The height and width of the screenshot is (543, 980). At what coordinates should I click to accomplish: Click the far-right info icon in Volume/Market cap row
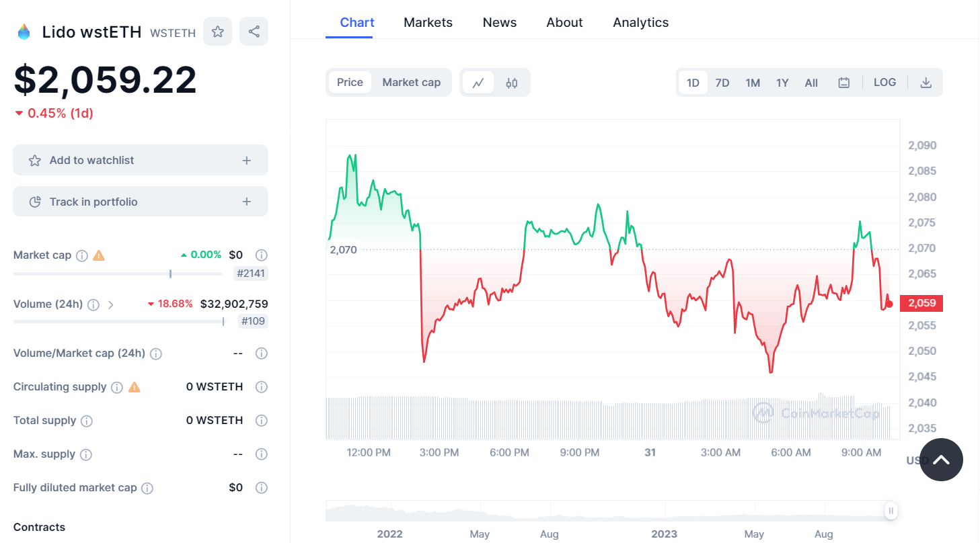[x=262, y=353]
